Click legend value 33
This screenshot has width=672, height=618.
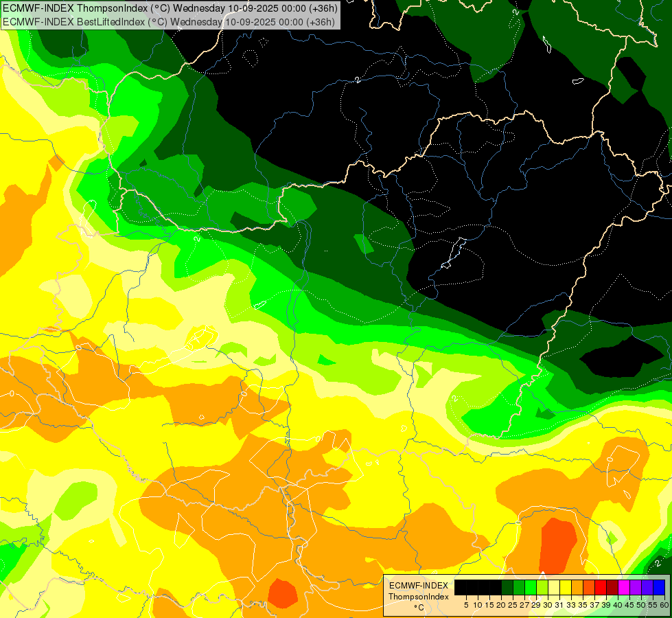tap(571, 605)
